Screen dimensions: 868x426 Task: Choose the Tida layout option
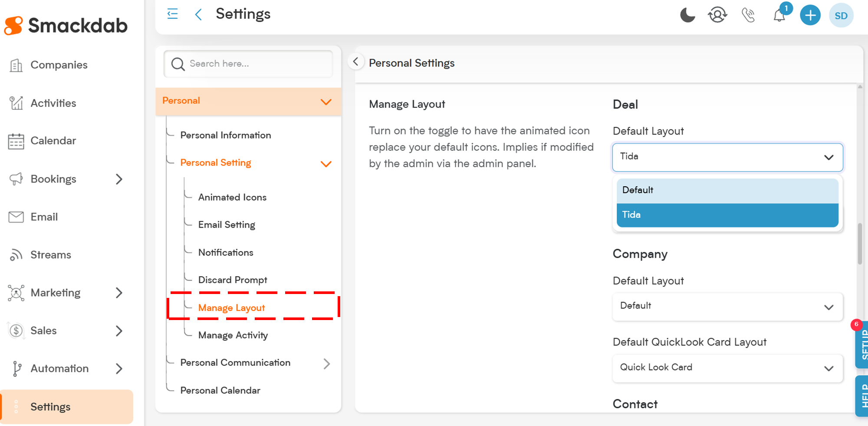727,215
